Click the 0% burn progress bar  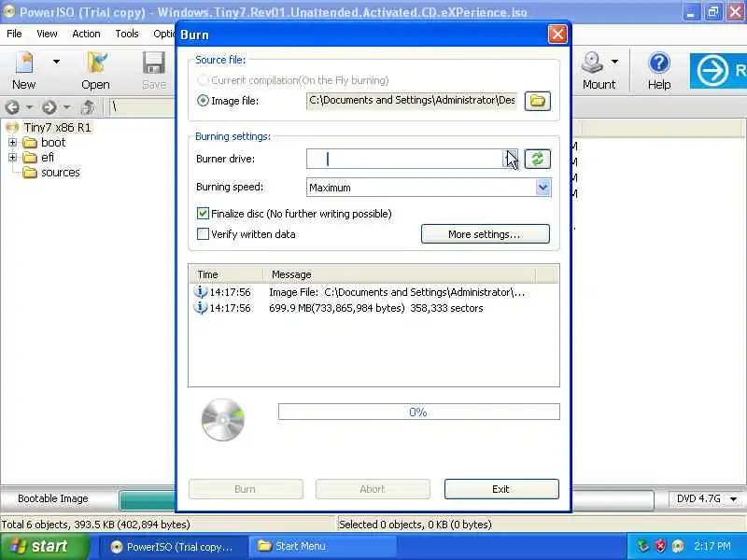[418, 412]
